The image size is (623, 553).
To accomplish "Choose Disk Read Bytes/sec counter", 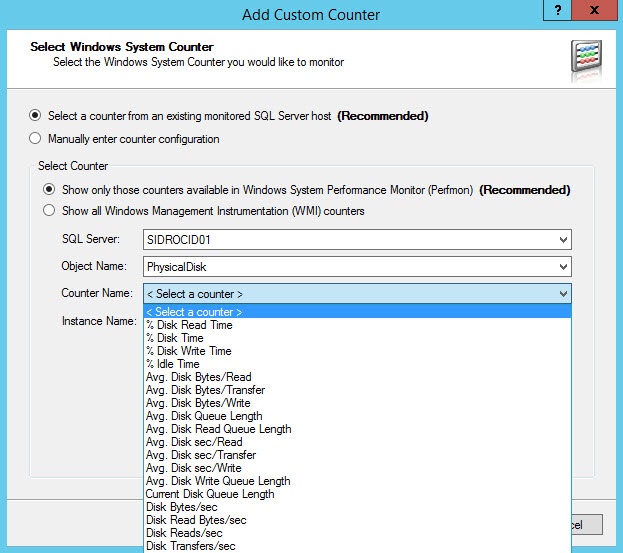I will click(357, 520).
